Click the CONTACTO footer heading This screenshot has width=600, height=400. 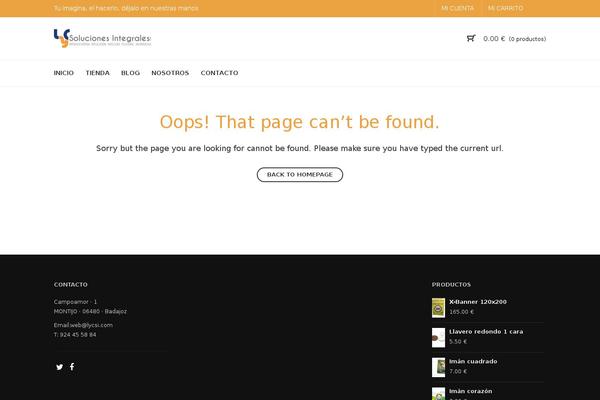[x=71, y=284]
